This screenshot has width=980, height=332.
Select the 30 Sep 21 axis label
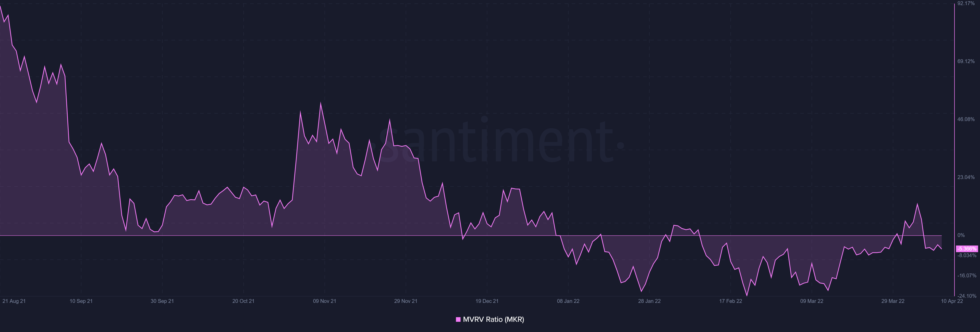(x=162, y=301)
